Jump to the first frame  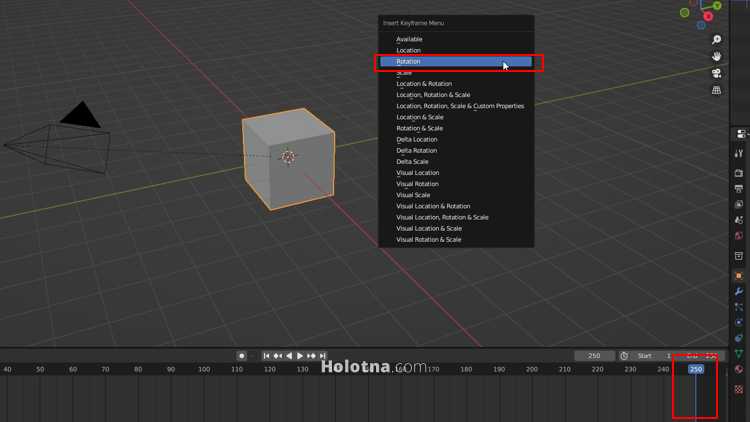pos(266,356)
